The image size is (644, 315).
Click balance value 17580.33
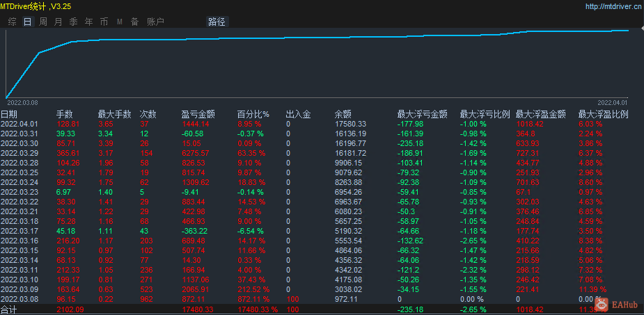pos(350,124)
